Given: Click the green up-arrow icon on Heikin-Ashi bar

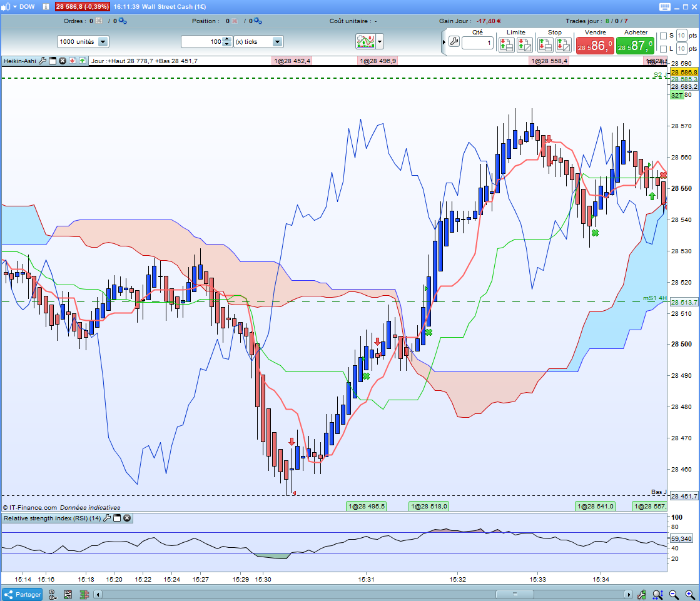Looking at the screenshot, I should [82, 61].
